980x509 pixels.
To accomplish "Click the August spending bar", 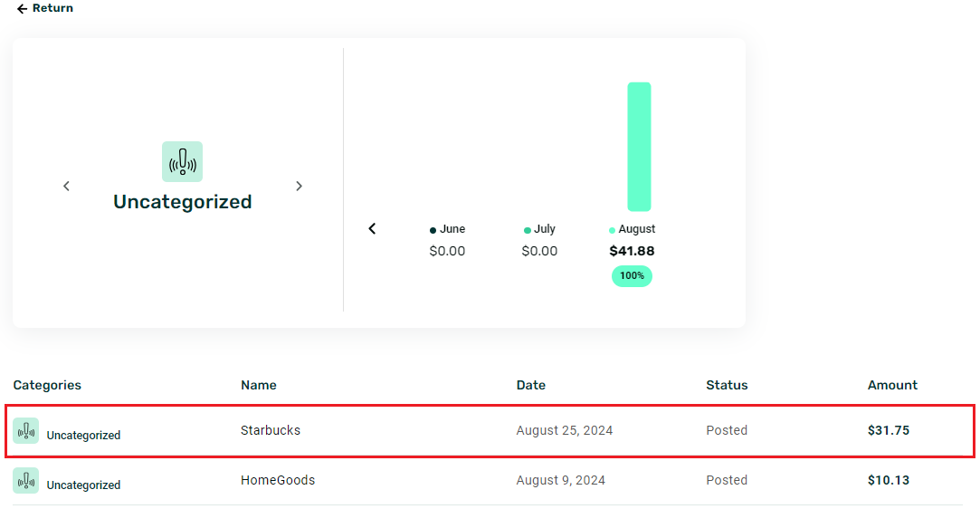I will (639, 147).
